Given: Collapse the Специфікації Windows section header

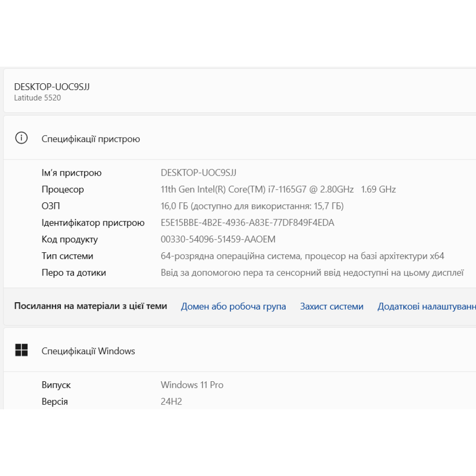Looking at the screenshot, I should (x=88, y=351).
